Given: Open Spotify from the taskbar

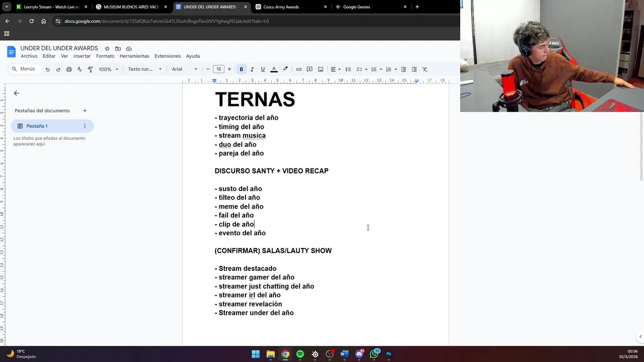Looking at the screenshot, I should [300, 354].
